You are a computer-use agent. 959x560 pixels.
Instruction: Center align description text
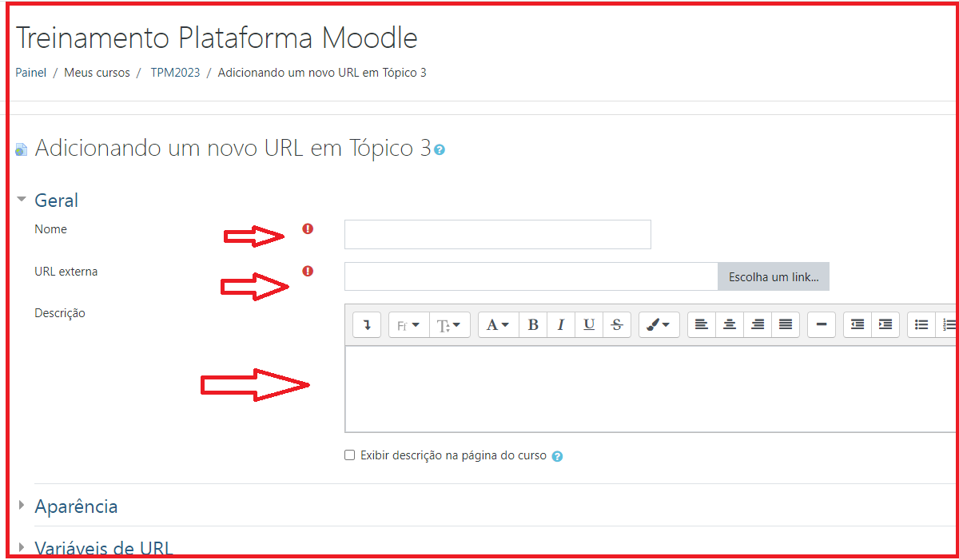click(x=730, y=325)
